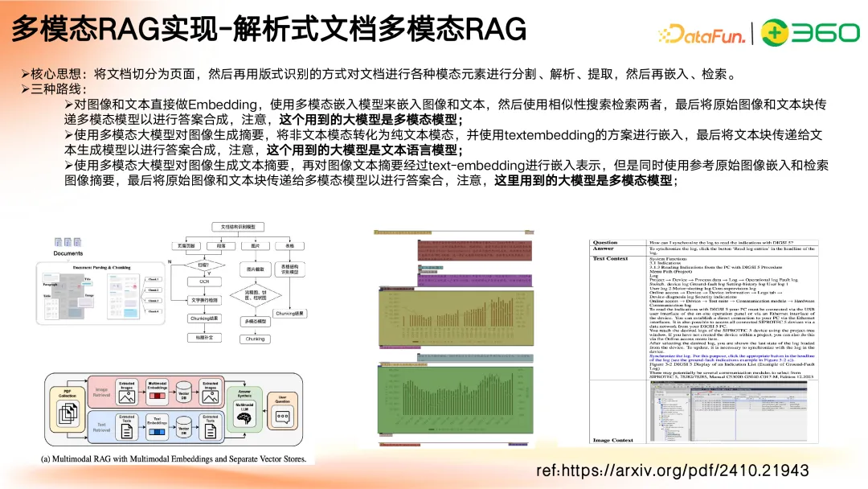
Task: Click the 页眉页脚 flowchart box
Action: pyautogui.click(x=186, y=246)
